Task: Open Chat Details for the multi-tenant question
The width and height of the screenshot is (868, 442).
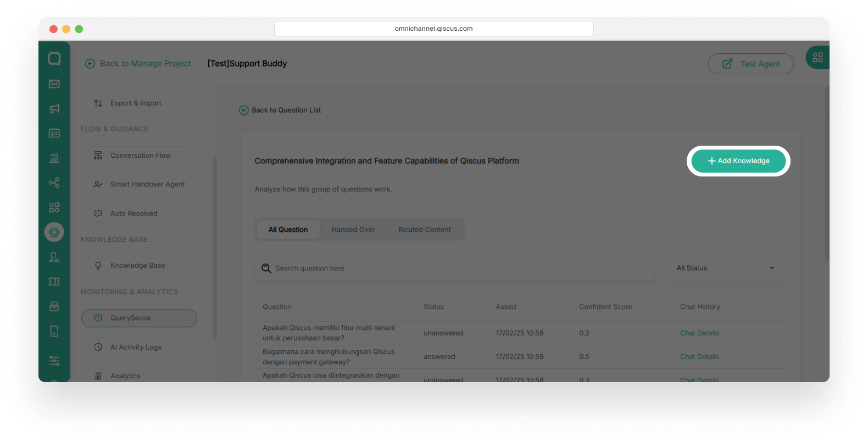Action: coord(699,333)
